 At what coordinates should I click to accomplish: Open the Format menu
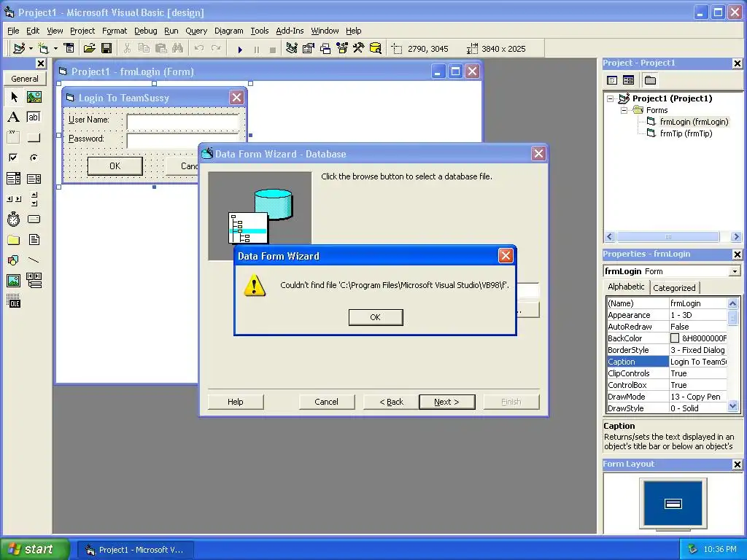pyautogui.click(x=115, y=31)
